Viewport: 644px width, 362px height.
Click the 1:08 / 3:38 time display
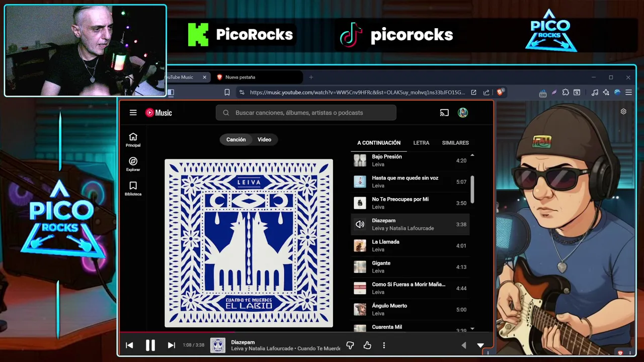click(194, 345)
